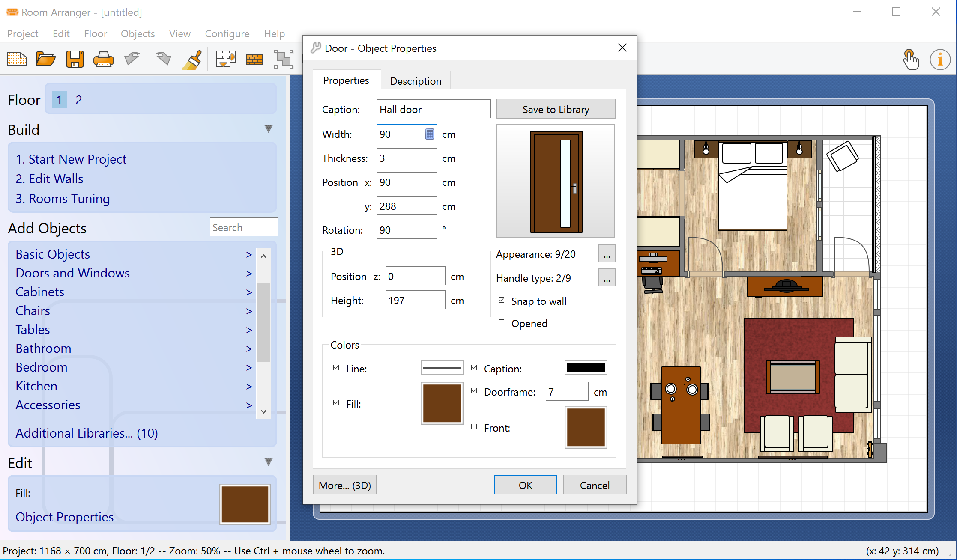Click the brick wall toolbar icon
Viewport: 957px width, 560px height.
pyautogui.click(x=254, y=59)
